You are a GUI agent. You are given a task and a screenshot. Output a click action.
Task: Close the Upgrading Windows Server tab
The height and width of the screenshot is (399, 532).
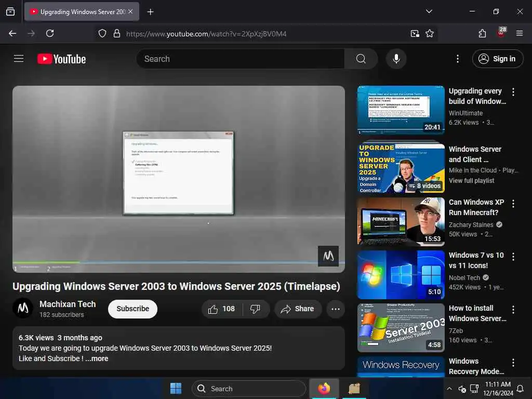[x=130, y=11]
